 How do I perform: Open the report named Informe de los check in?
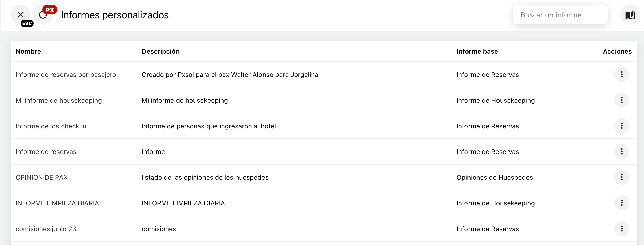click(51, 126)
